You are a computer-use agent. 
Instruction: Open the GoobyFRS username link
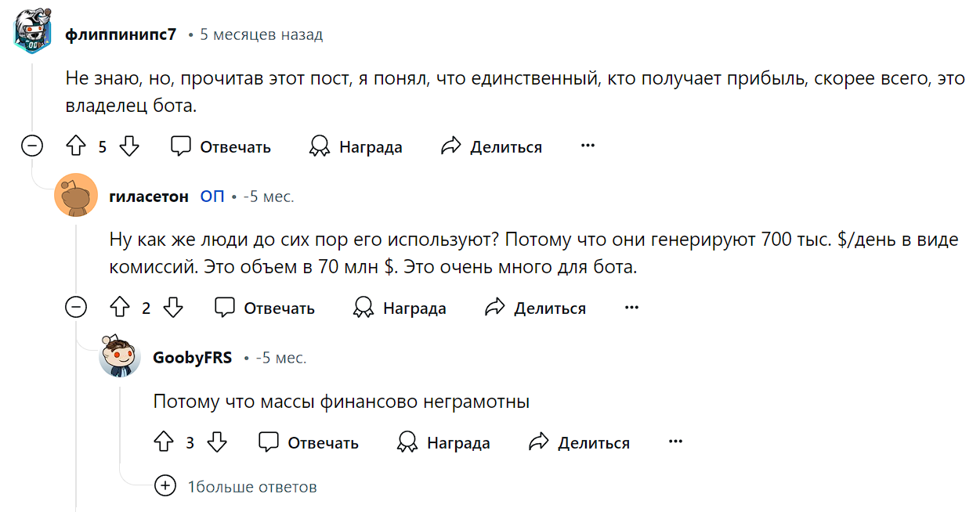pos(192,358)
